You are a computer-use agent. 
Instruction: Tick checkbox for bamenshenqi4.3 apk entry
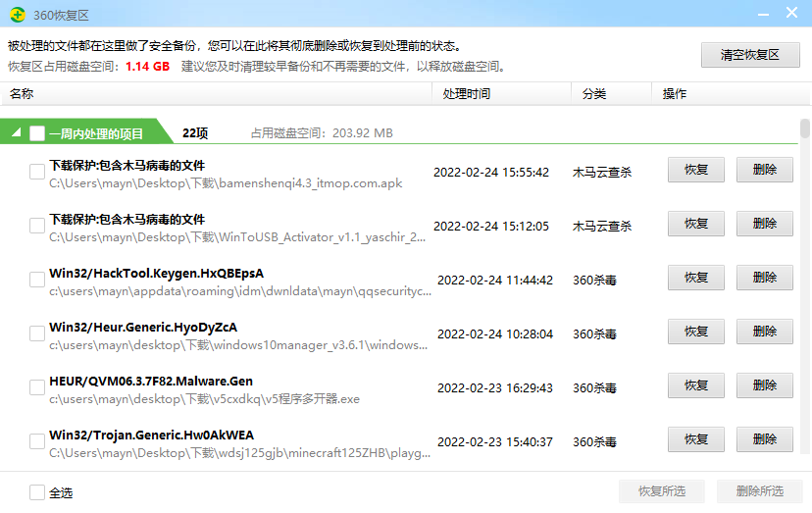pos(37,172)
